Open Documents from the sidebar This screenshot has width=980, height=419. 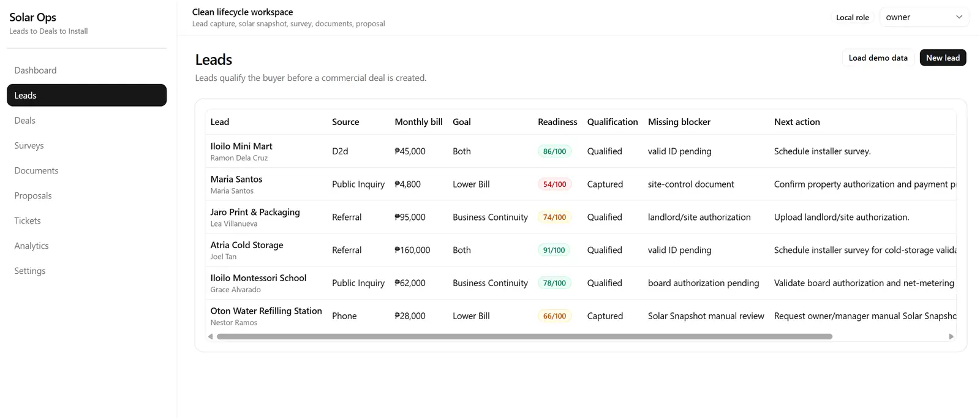pos(86,171)
